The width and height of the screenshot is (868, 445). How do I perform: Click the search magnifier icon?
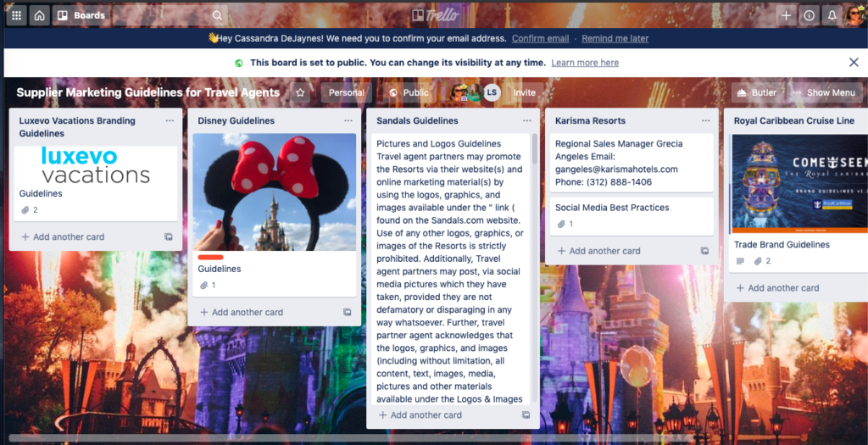[217, 15]
